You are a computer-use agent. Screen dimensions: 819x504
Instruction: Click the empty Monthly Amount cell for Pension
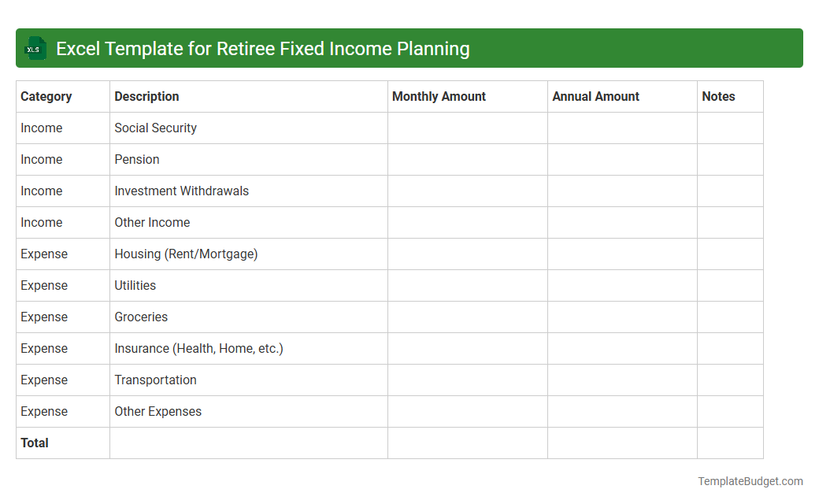click(467, 159)
